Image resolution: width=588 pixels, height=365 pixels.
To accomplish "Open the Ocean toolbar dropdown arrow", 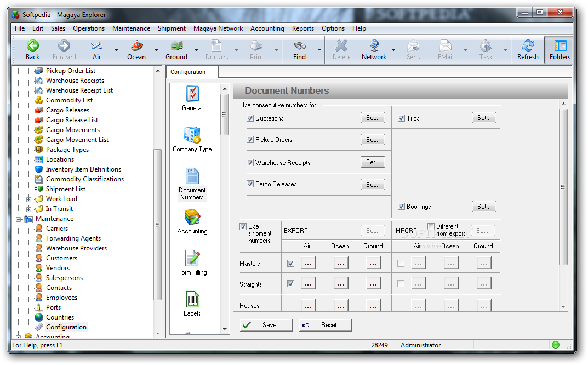I will pyautogui.click(x=156, y=49).
